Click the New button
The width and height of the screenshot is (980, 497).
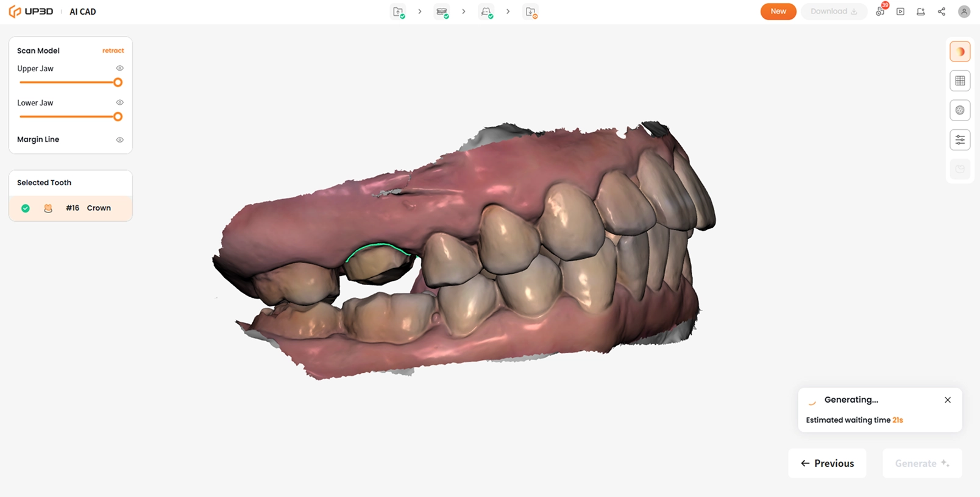[x=778, y=12]
